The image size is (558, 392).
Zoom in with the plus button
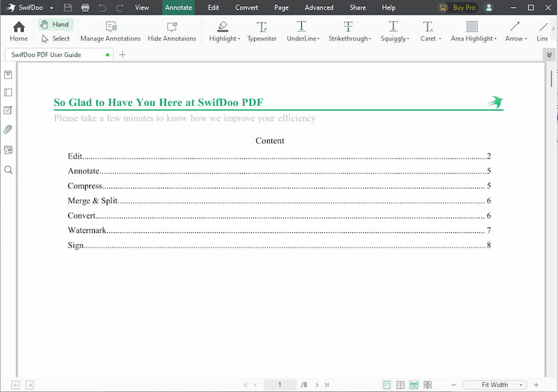[x=536, y=384]
